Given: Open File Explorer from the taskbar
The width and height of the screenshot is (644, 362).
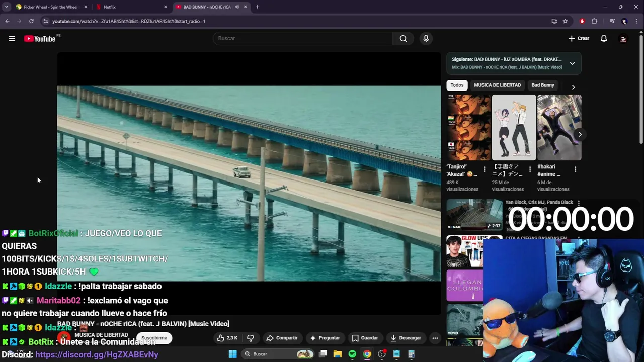Looking at the screenshot, I should [338, 354].
